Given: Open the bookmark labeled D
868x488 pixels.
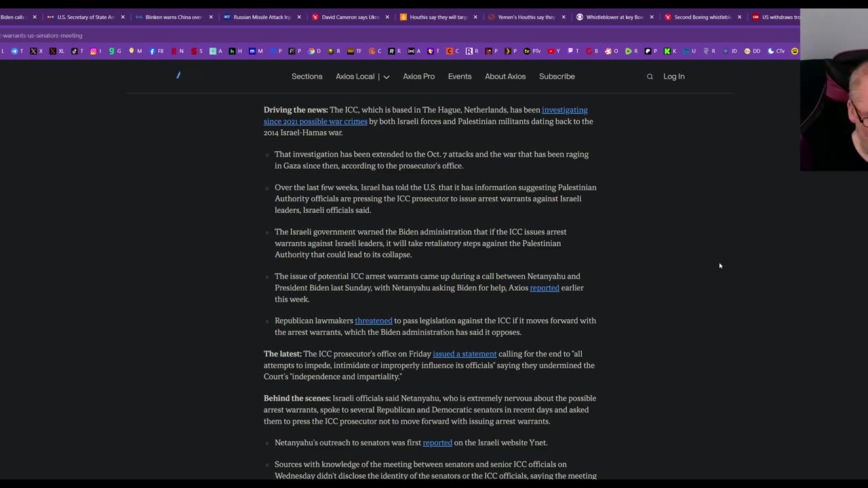Looking at the screenshot, I should 315,51.
